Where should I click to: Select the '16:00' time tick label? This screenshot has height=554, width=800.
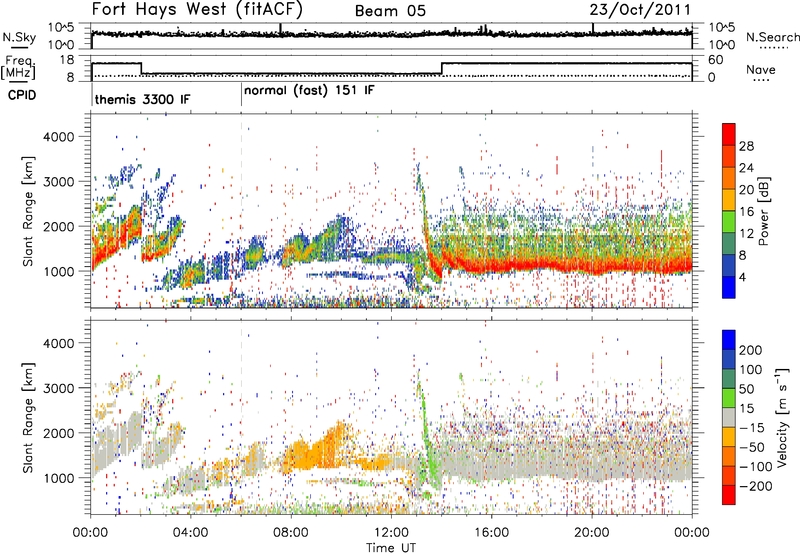[x=491, y=533]
